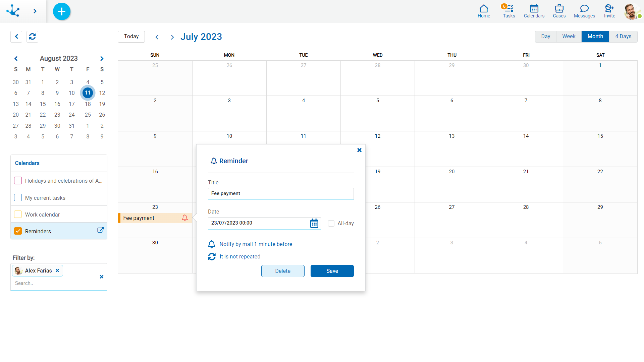Click the calendar picker icon in date field
The width and height of the screenshot is (644, 362).
point(314,223)
